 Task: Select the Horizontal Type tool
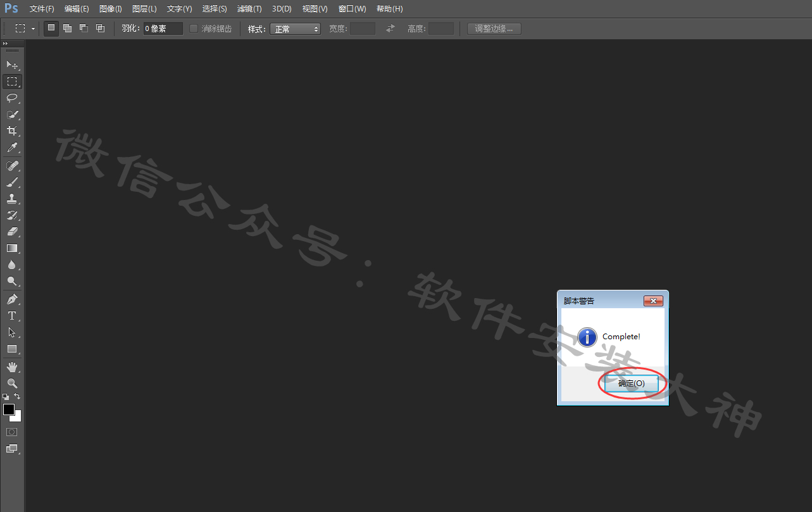click(12, 316)
